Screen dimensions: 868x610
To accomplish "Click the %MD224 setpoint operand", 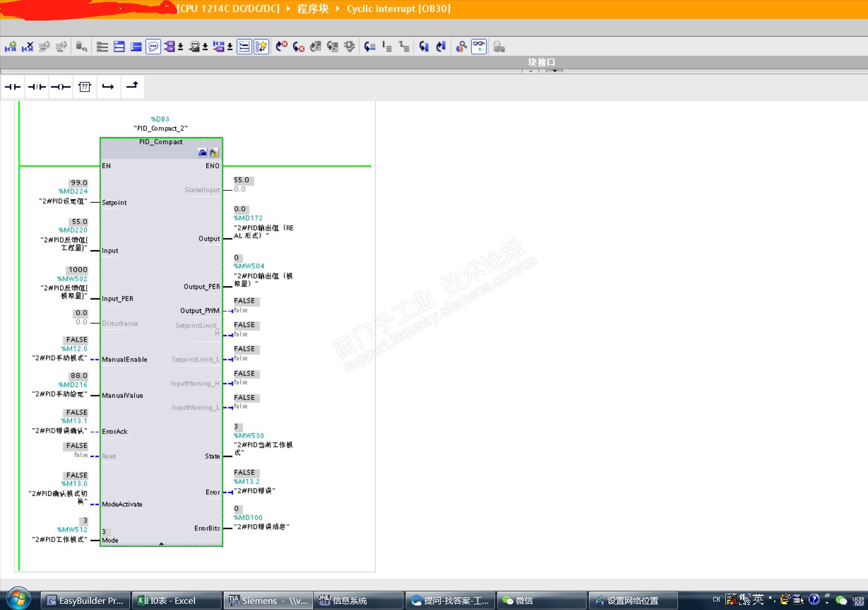I will [x=73, y=191].
